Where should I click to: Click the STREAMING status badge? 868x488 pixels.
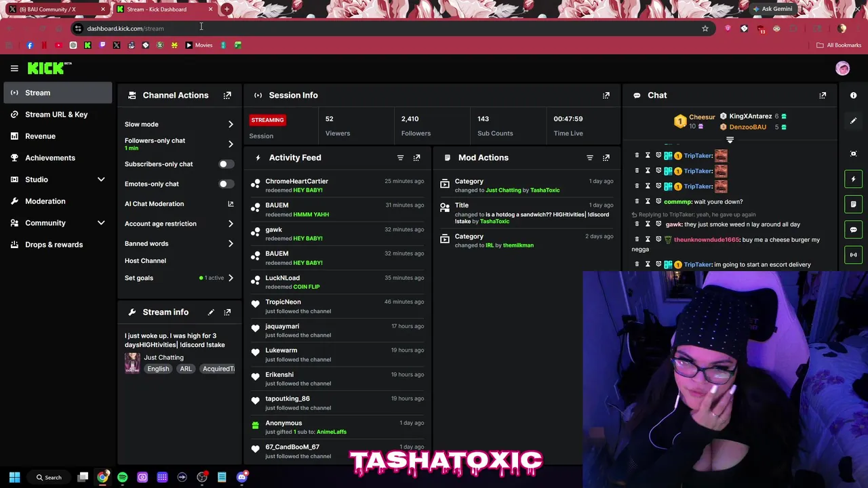pos(267,120)
